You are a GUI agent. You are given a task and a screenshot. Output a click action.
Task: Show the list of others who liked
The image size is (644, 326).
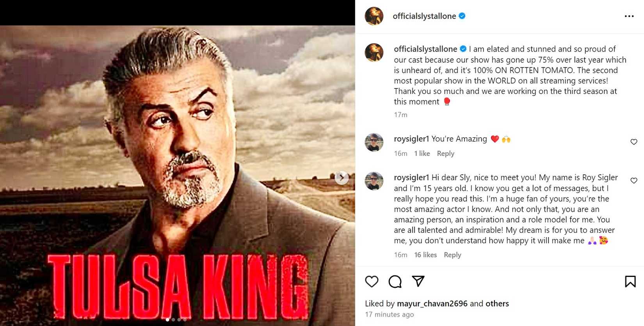(497, 303)
